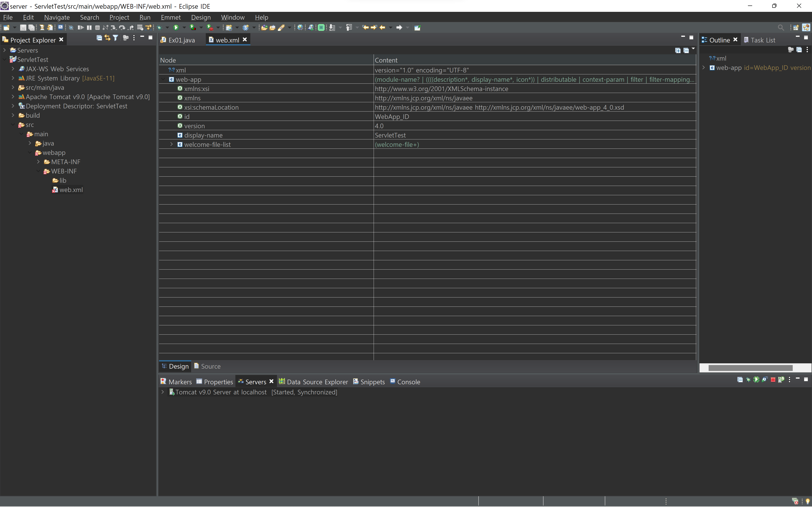Click the version attribute value 4.0
The height and width of the screenshot is (507, 812).
click(379, 126)
